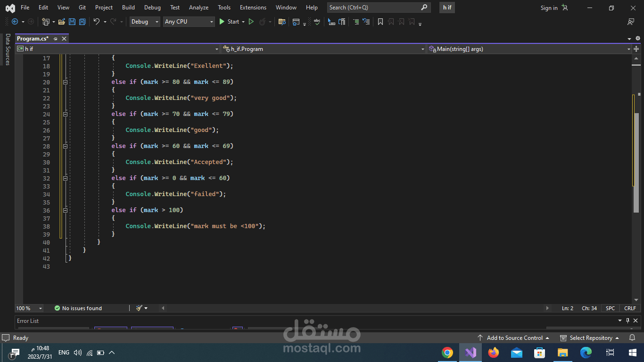Click in the Search (Ctrl+Q) box
Image resolution: width=644 pixels, height=362 pixels.
tap(379, 8)
